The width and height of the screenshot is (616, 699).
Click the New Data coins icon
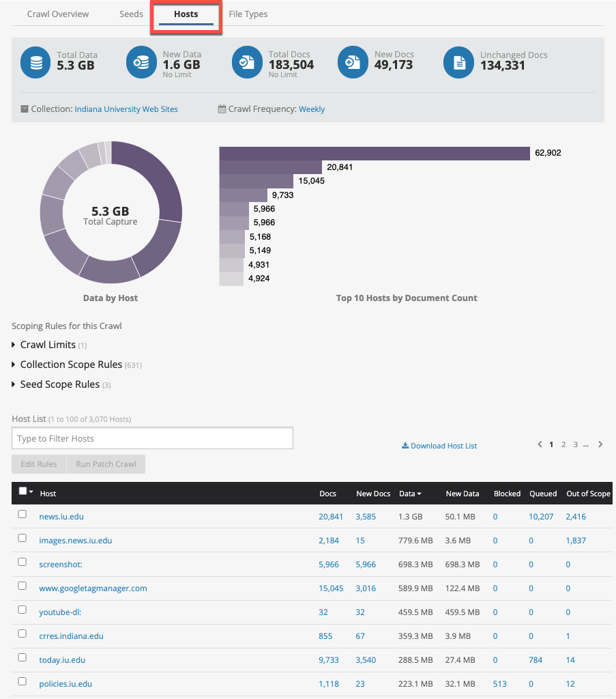(141, 62)
